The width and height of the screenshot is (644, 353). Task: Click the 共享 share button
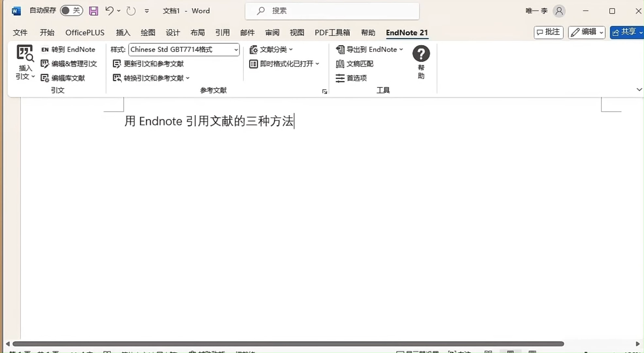pos(627,32)
